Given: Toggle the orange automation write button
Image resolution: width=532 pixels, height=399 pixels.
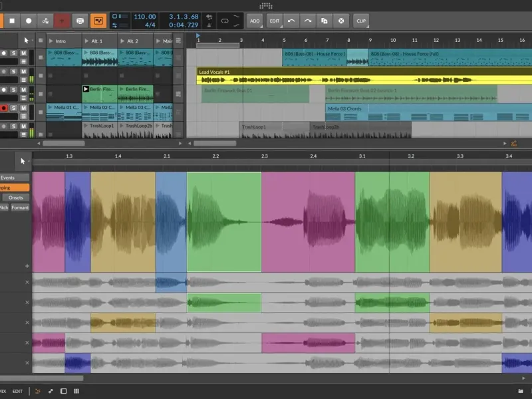Looking at the screenshot, I should pos(98,21).
